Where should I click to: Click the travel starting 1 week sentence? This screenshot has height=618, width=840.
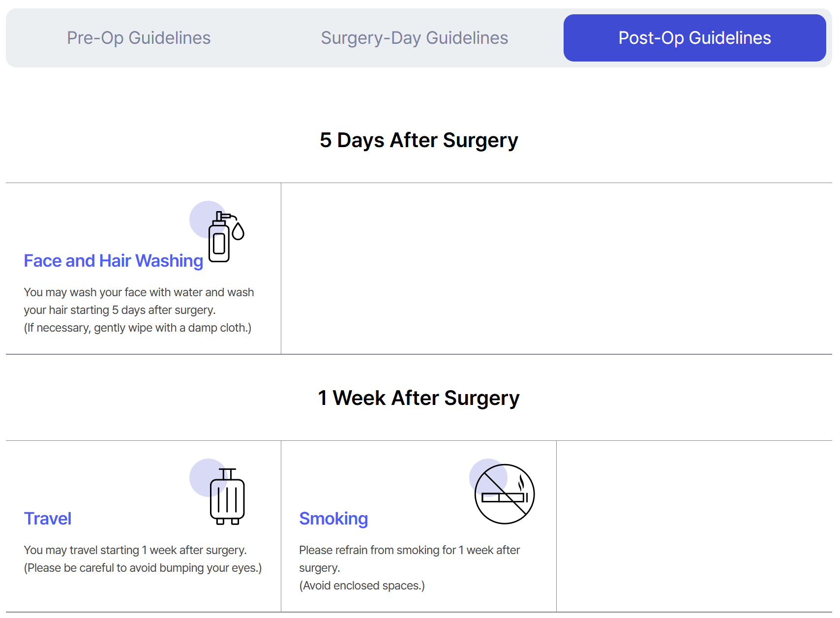click(135, 550)
